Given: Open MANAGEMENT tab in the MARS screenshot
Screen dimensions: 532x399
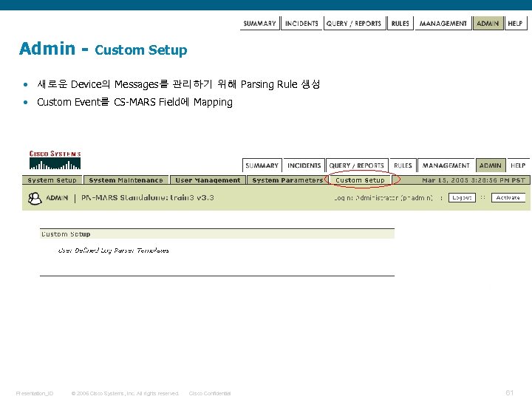Looking at the screenshot, I should [x=446, y=166].
